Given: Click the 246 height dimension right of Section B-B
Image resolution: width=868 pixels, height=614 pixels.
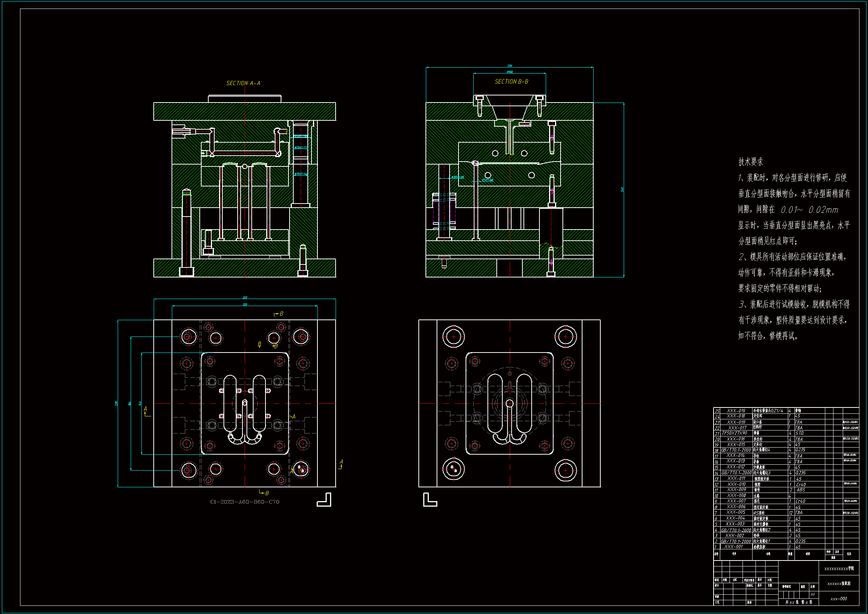Looking at the screenshot, I should [x=622, y=189].
